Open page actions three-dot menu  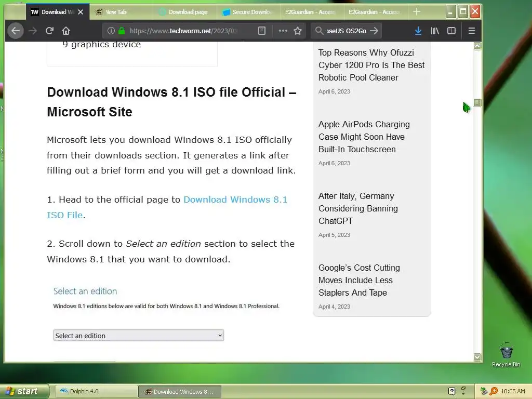[283, 31]
